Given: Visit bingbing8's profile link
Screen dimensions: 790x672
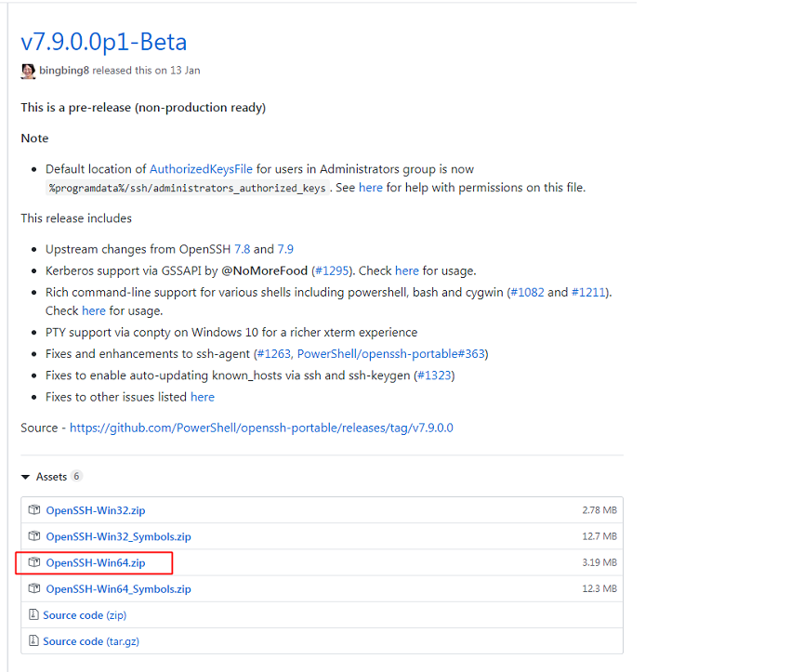Looking at the screenshot, I should (x=64, y=71).
